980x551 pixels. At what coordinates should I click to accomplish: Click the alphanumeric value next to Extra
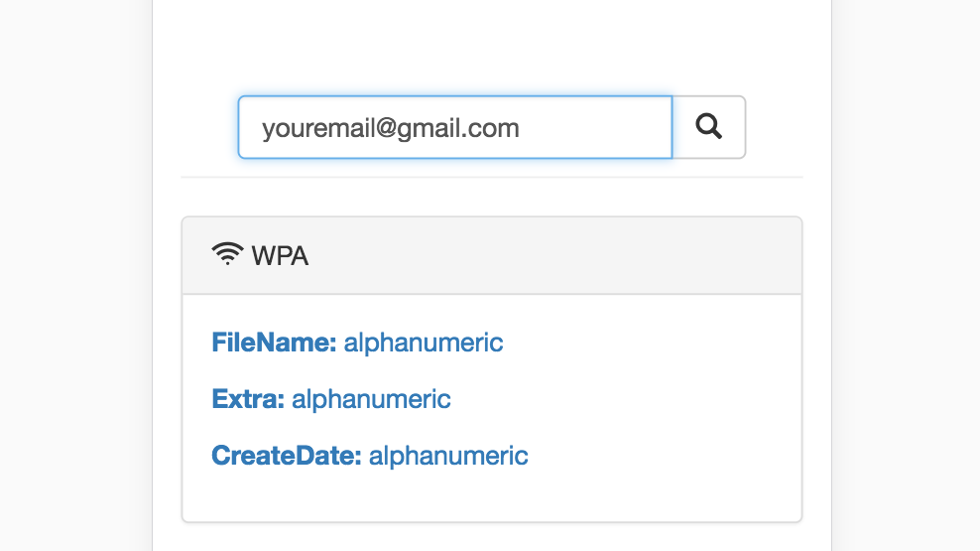[371, 399]
